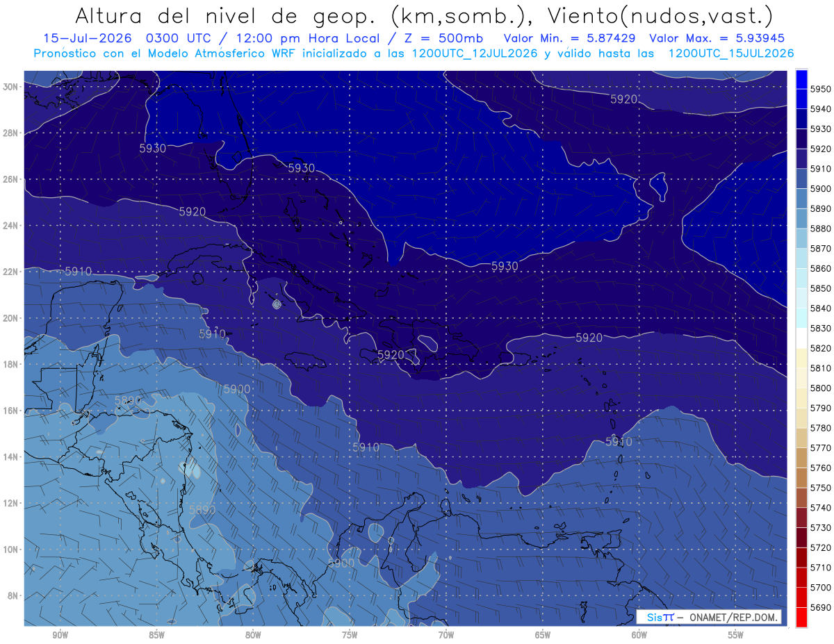Click '5910' contour label near Lesser Antilles
The height and width of the screenshot is (644, 834).
pos(619,442)
